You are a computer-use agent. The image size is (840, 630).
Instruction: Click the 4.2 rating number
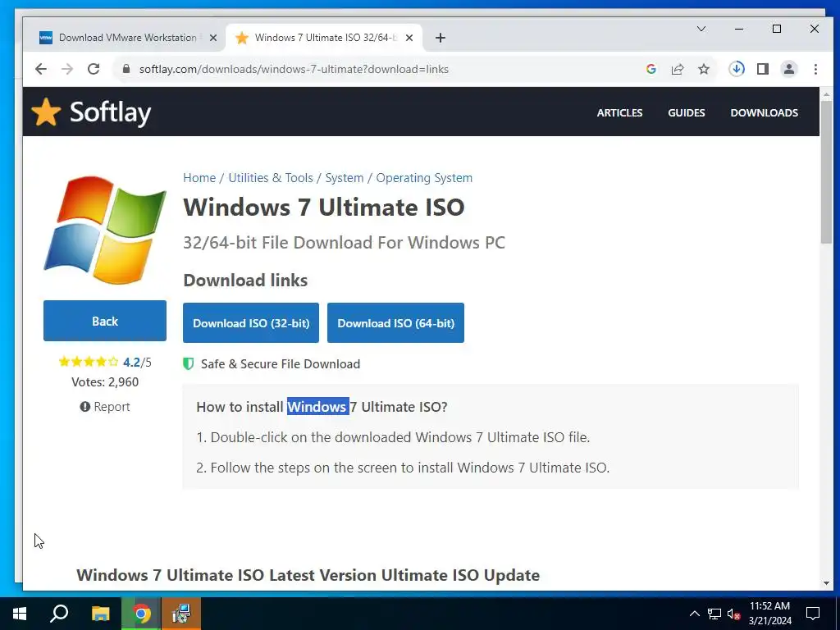131,362
